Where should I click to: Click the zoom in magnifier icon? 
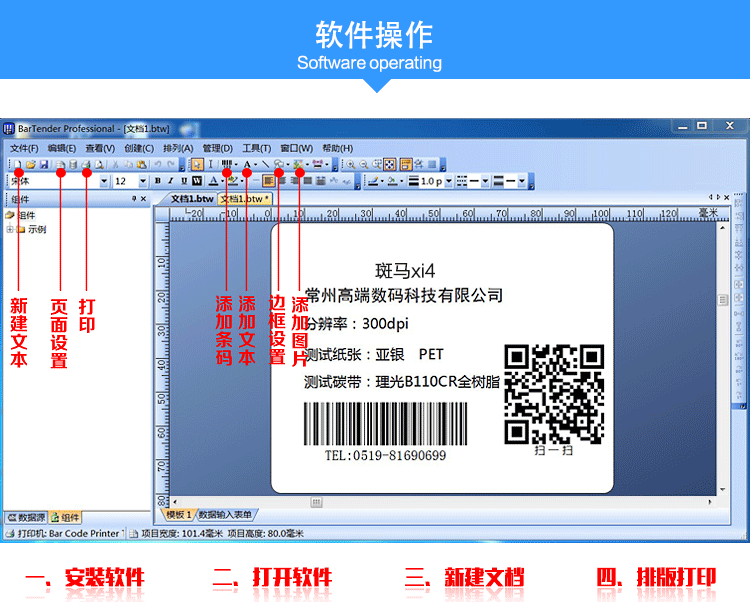coord(351,164)
